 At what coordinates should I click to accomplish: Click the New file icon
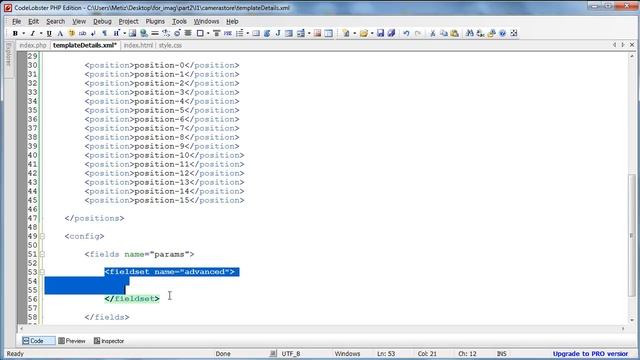(x=346, y=33)
